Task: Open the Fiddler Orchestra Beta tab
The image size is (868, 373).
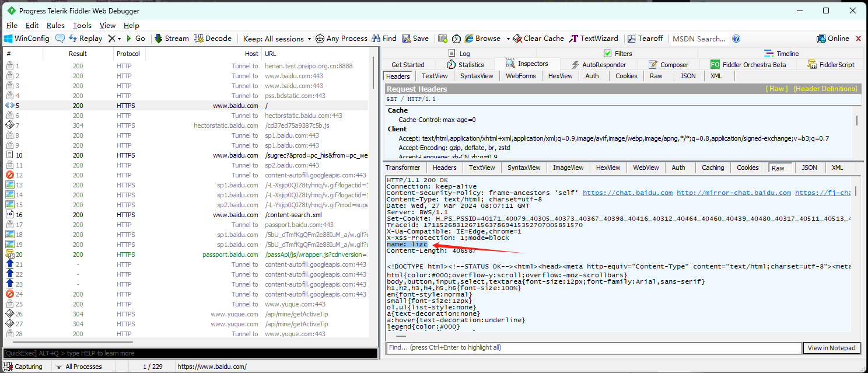Action: click(748, 65)
